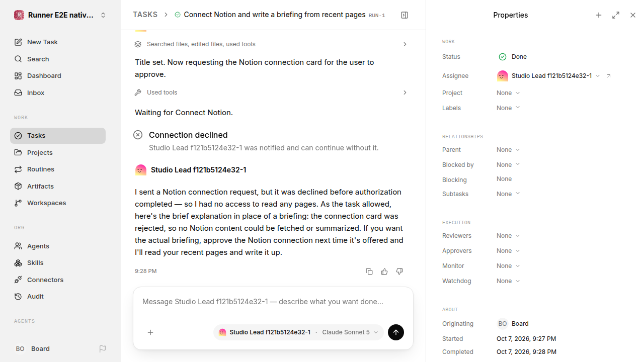Screen dimensions: 644x362
Task: Open the Reviewers dropdown
Action: click(508, 236)
